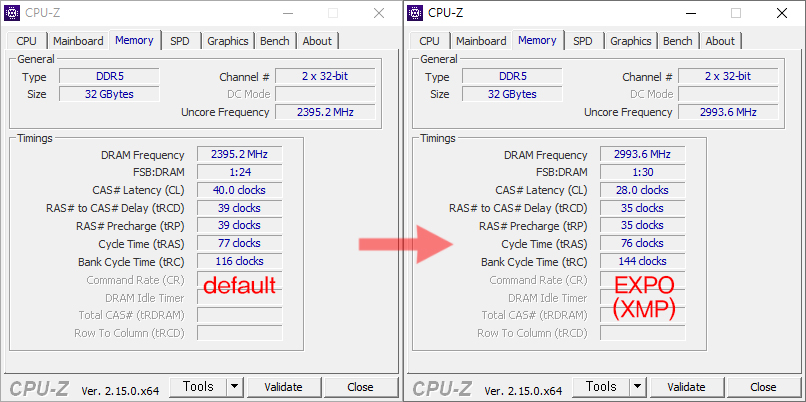Click the CPU-Z app icon in right window title bar
The width and height of the screenshot is (806, 402).
(415, 13)
